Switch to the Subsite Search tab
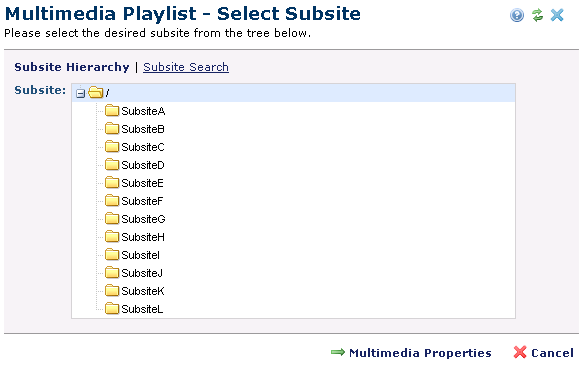Image resolution: width=582 pixels, height=365 pixels. (186, 67)
